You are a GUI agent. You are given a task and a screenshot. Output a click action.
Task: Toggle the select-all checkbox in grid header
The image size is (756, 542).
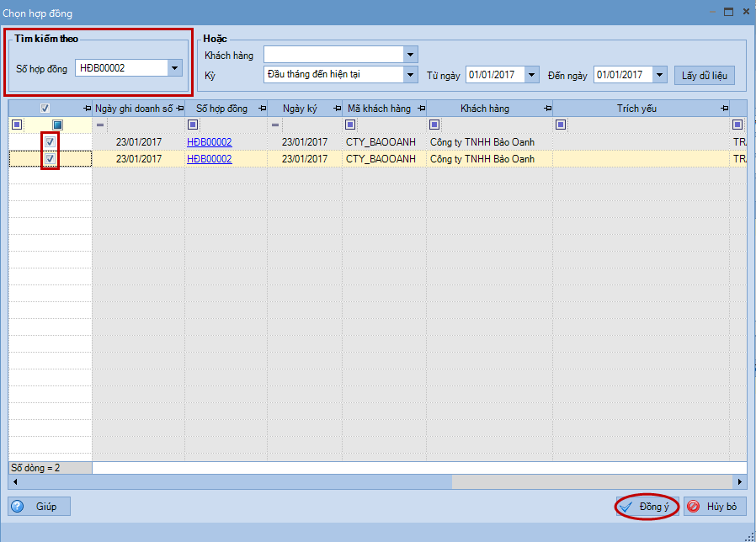tap(45, 109)
